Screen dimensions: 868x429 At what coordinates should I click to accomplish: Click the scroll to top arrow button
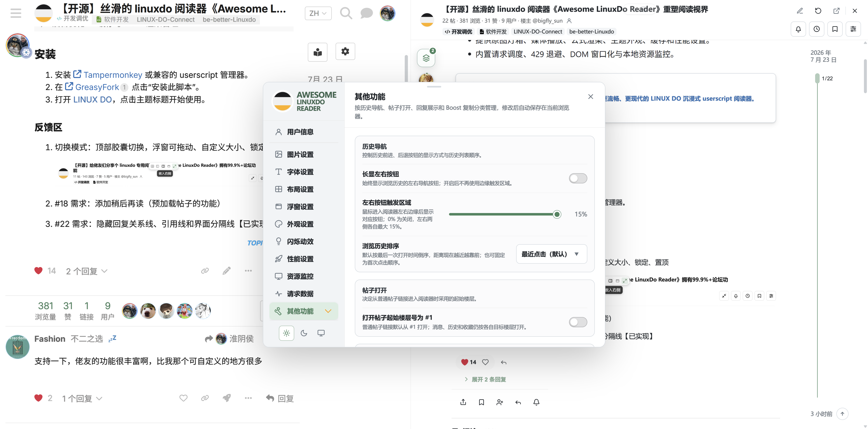pyautogui.click(x=842, y=414)
